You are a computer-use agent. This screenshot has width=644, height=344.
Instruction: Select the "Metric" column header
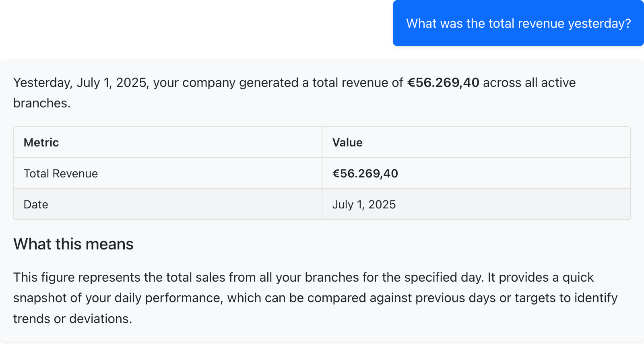tap(168, 142)
